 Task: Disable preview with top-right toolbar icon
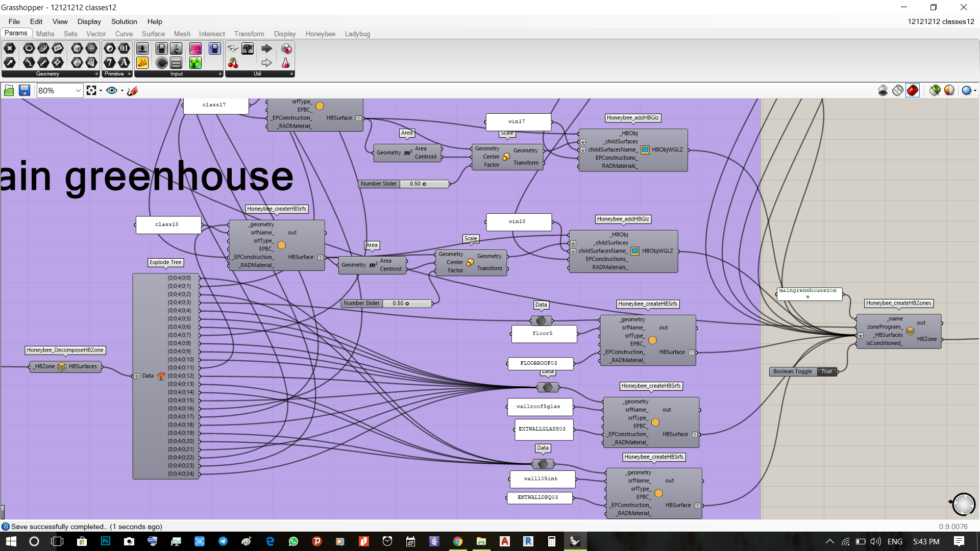(883, 90)
